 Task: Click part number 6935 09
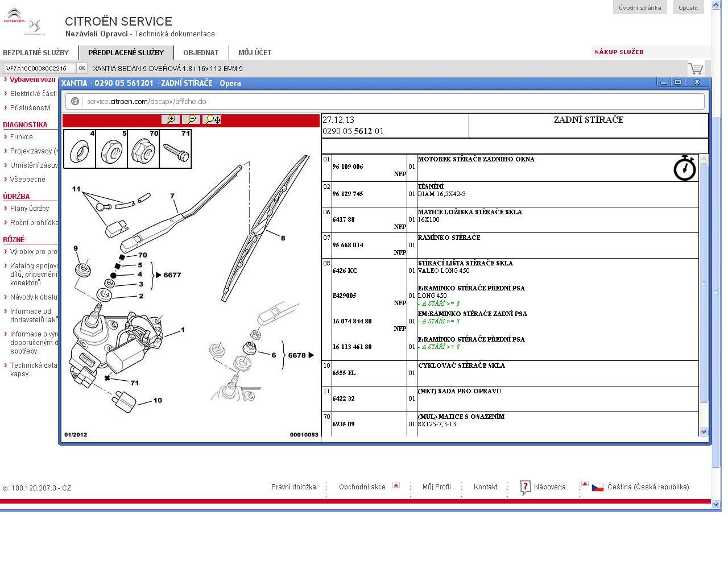[x=344, y=425]
